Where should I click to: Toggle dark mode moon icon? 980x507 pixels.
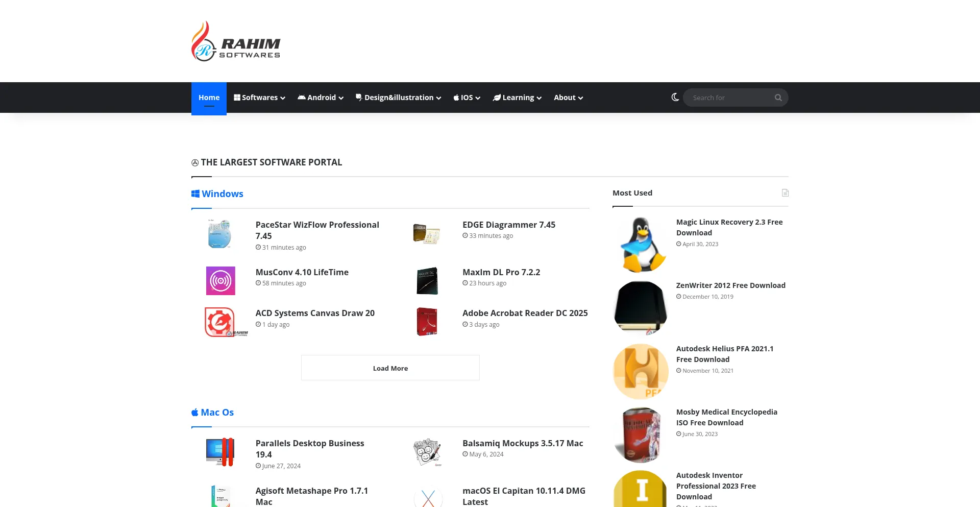click(x=675, y=97)
